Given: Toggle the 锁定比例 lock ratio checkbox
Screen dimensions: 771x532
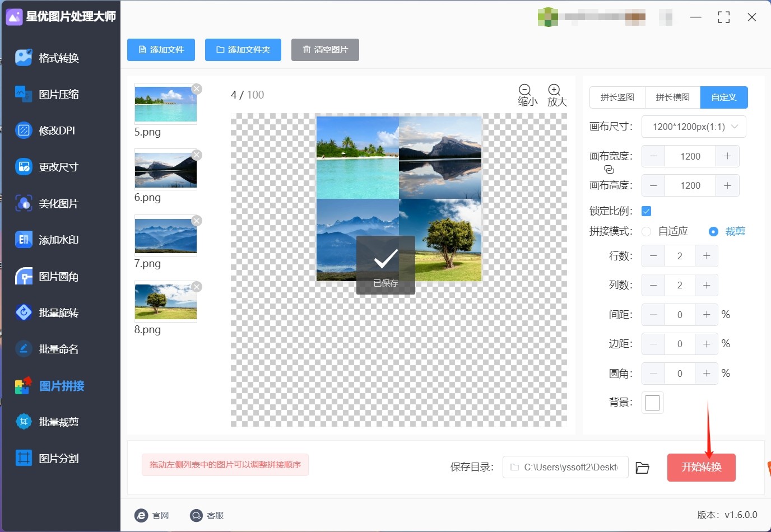Looking at the screenshot, I should coord(646,211).
